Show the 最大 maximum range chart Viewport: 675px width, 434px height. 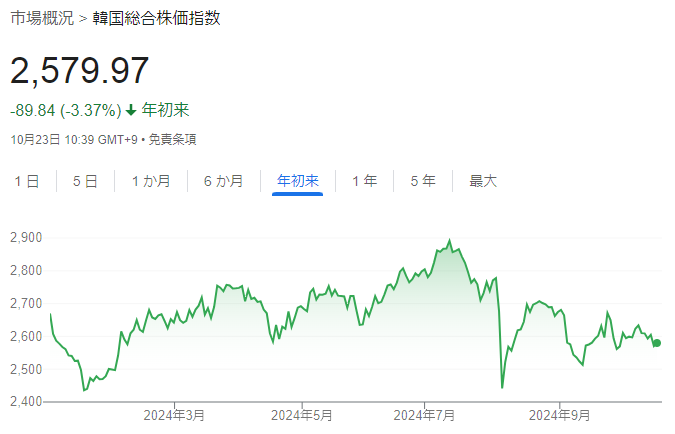[483, 181]
